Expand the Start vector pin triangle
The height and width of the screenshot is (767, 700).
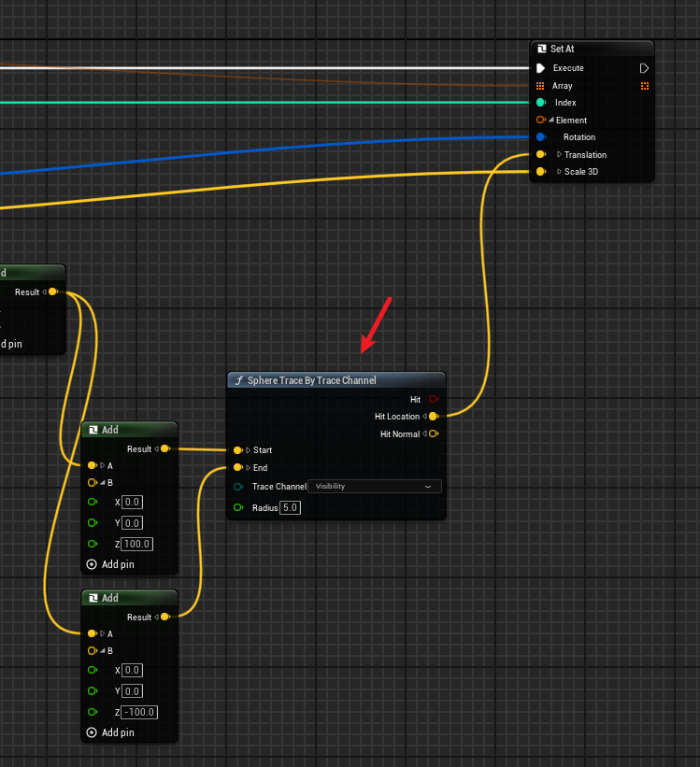(249, 450)
